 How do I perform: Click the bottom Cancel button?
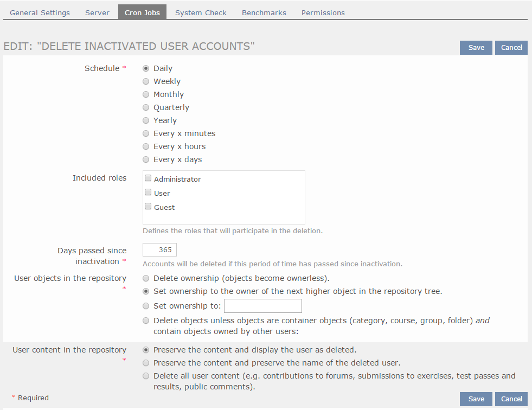511,399
